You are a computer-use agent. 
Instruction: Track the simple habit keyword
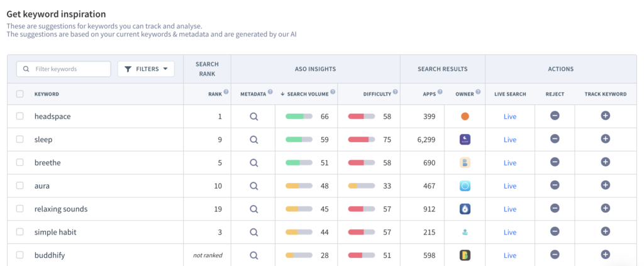(x=605, y=231)
